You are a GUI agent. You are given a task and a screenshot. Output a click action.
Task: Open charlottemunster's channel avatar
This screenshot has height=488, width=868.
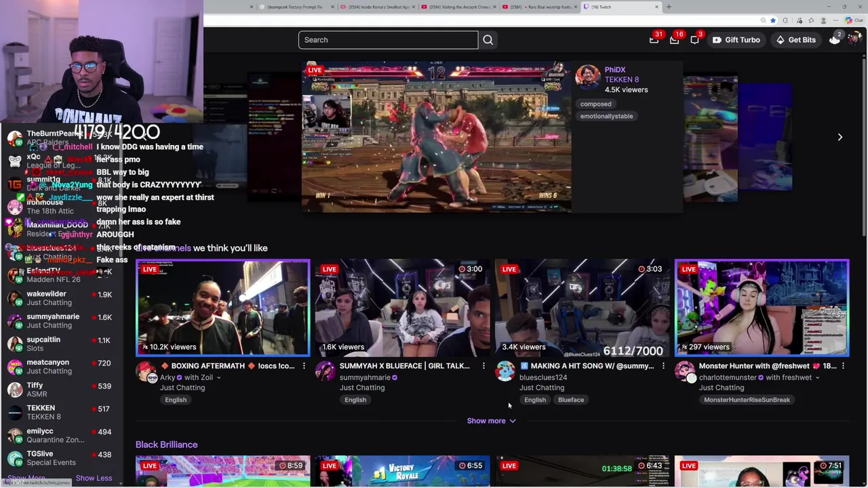click(685, 371)
